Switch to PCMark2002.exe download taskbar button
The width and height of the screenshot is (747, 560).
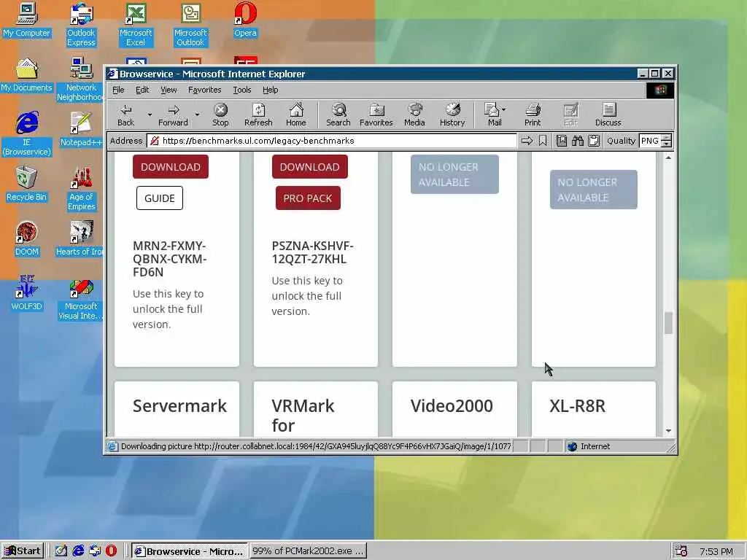309,551
